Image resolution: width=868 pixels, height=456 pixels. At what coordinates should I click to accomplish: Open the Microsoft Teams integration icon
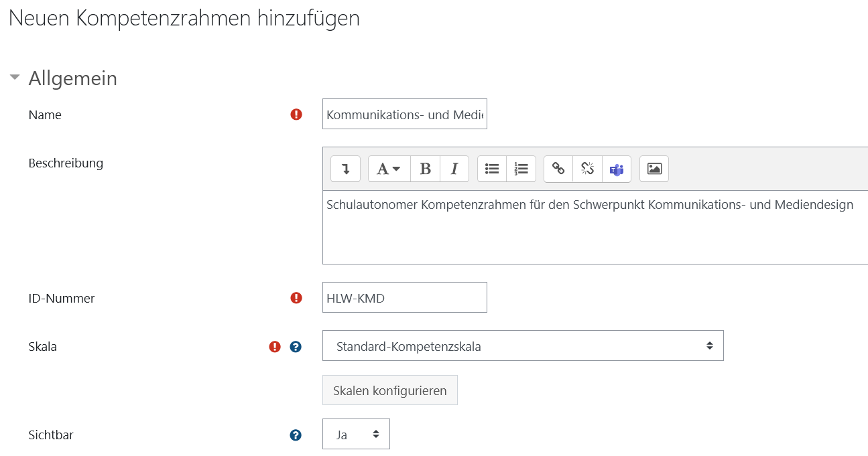[x=617, y=169]
